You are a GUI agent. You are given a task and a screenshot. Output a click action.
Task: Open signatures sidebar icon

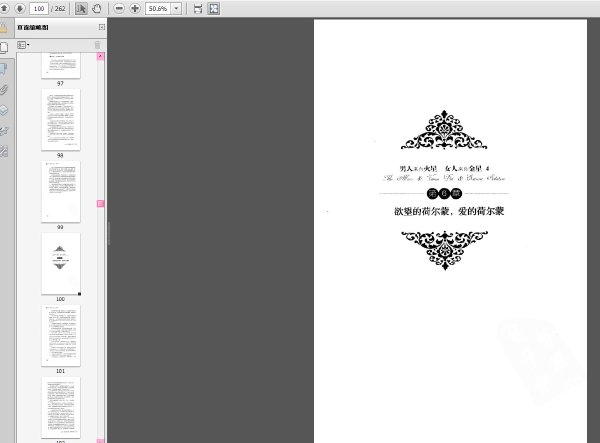pos(3,131)
